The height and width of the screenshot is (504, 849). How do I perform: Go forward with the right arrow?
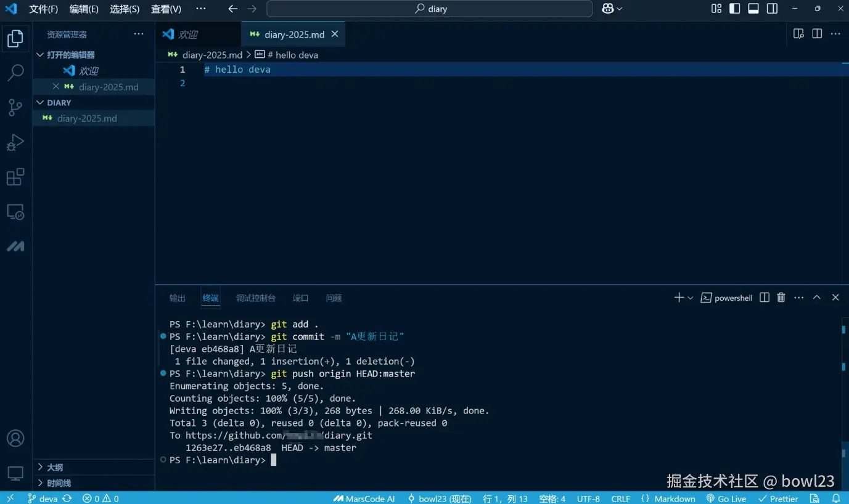coord(252,9)
